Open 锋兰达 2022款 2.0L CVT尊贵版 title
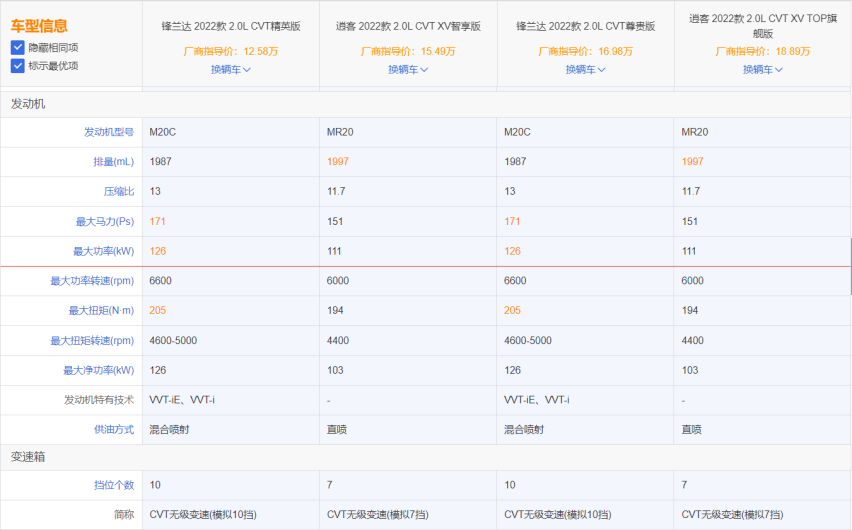 [x=586, y=26]
